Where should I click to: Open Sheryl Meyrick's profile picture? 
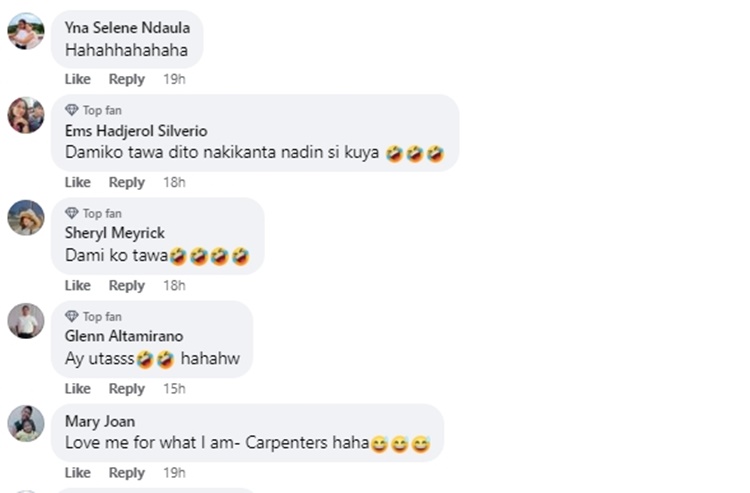tap(26, 217)
